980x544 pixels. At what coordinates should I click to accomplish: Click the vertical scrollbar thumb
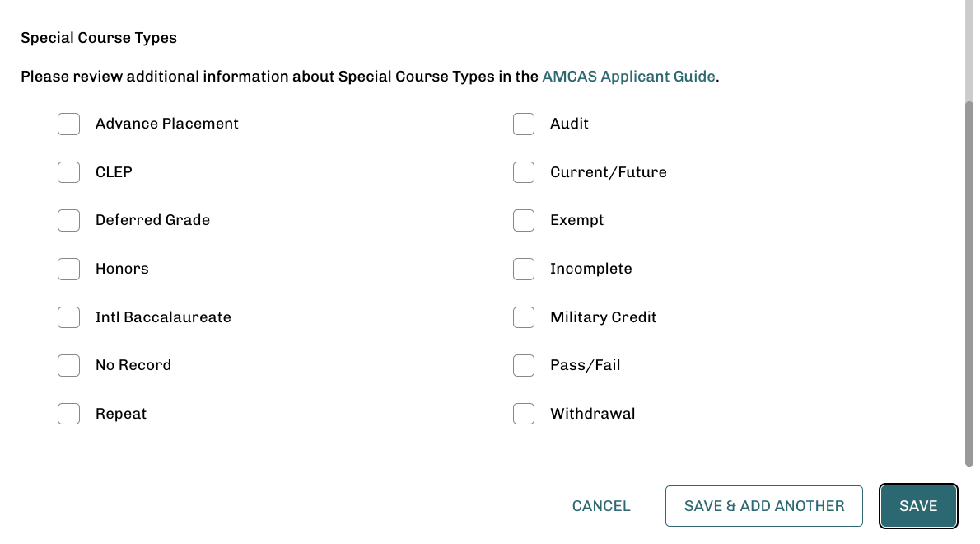[x=968, y=280]
